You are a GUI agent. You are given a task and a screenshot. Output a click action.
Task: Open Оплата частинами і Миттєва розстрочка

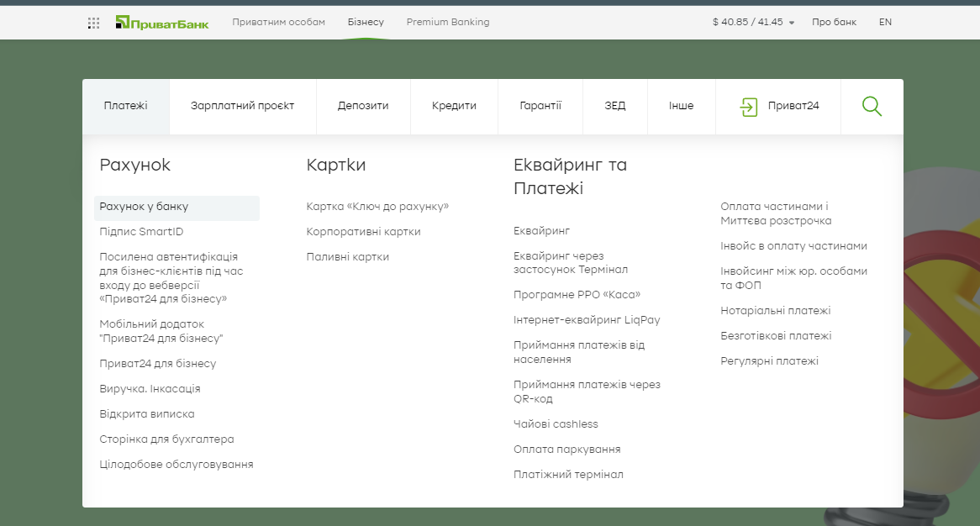776,213
